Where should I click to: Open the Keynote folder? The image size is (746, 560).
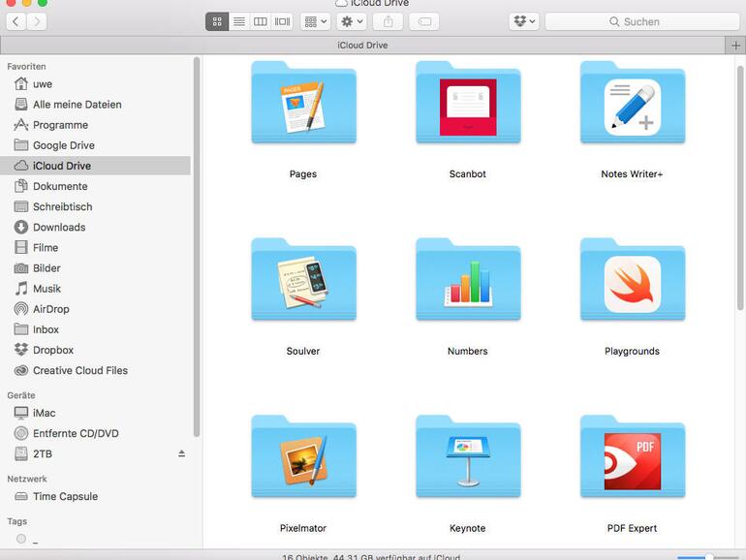coord(468,458)
